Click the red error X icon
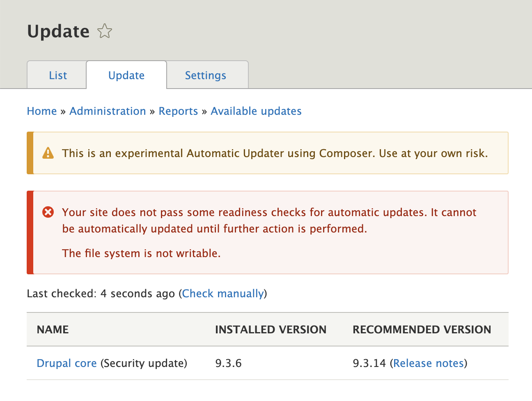Screen dimensions: 532x401 [x=48, y=212]
